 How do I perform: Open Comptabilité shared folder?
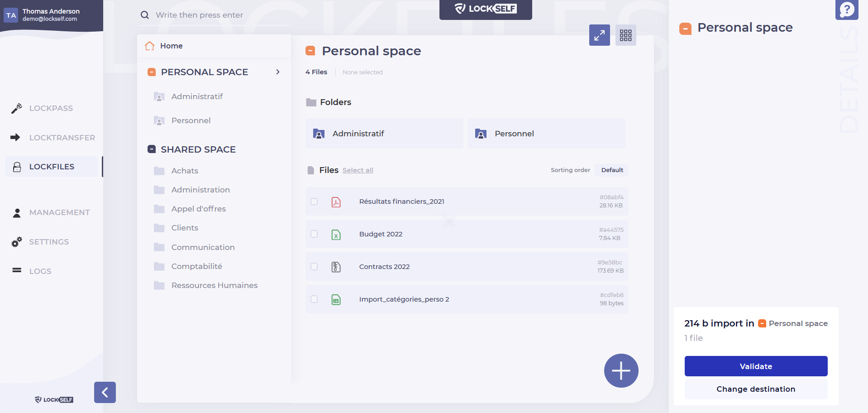[196, 266]
